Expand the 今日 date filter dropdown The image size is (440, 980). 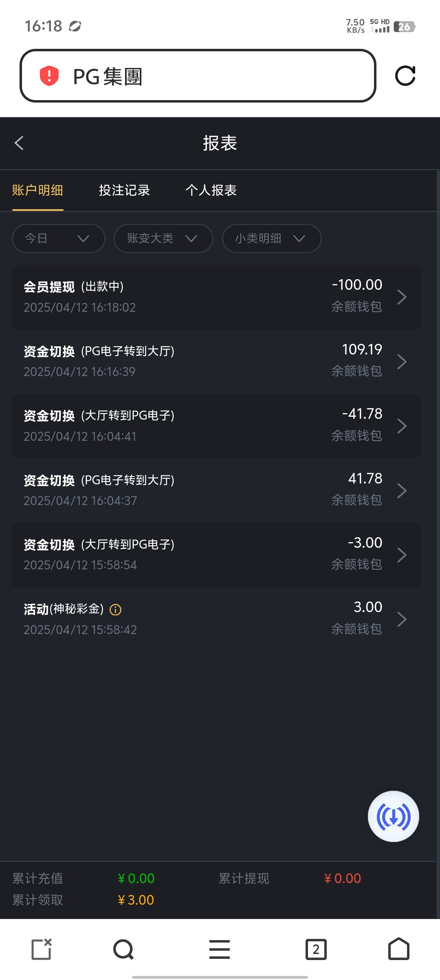click(x=59, y=238)
